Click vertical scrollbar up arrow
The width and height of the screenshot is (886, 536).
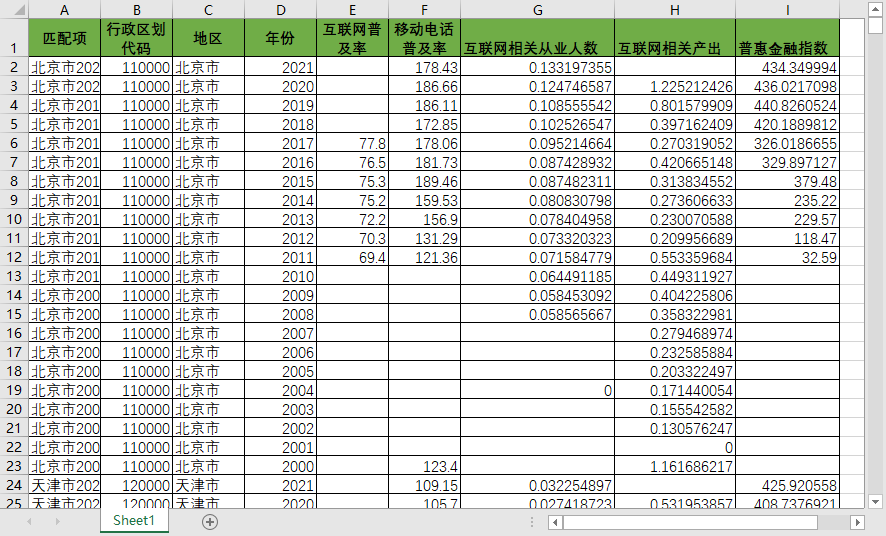coord(875,9)
